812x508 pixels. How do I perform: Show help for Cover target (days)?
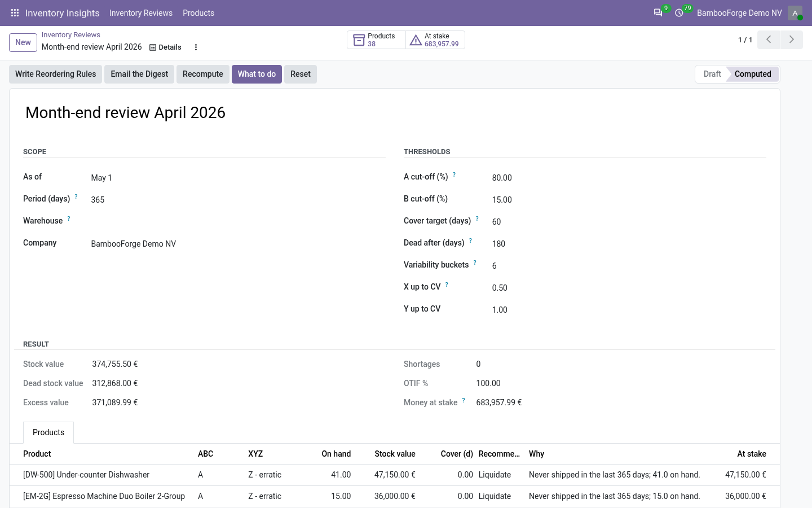click(x=477, y=218)
